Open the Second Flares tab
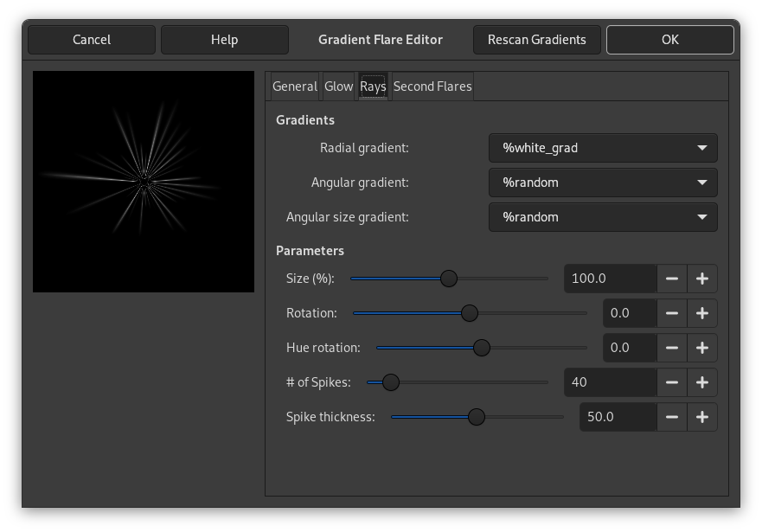 coord(432,86)
